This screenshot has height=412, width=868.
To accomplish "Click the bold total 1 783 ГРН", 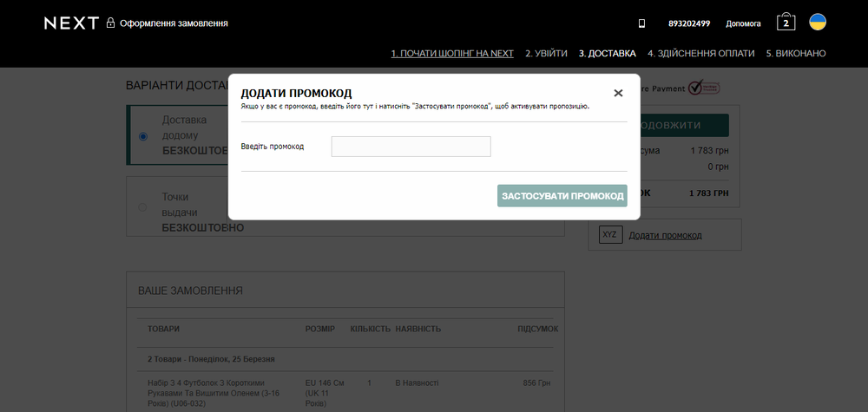I will tap(708, 193).
